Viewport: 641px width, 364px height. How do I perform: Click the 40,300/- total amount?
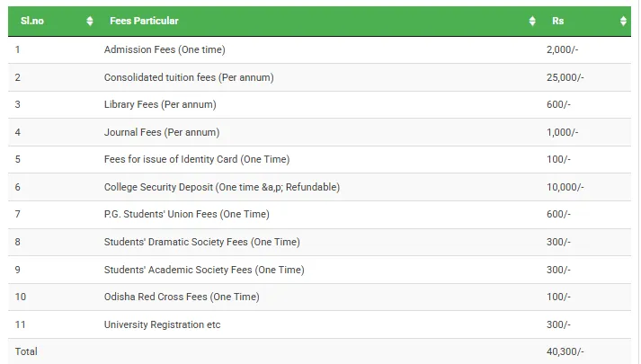point(565,351)
